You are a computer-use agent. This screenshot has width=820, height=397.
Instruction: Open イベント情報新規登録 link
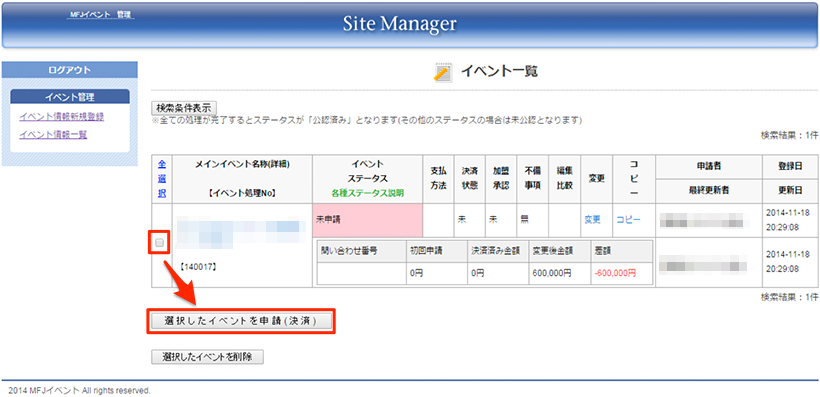61,116
